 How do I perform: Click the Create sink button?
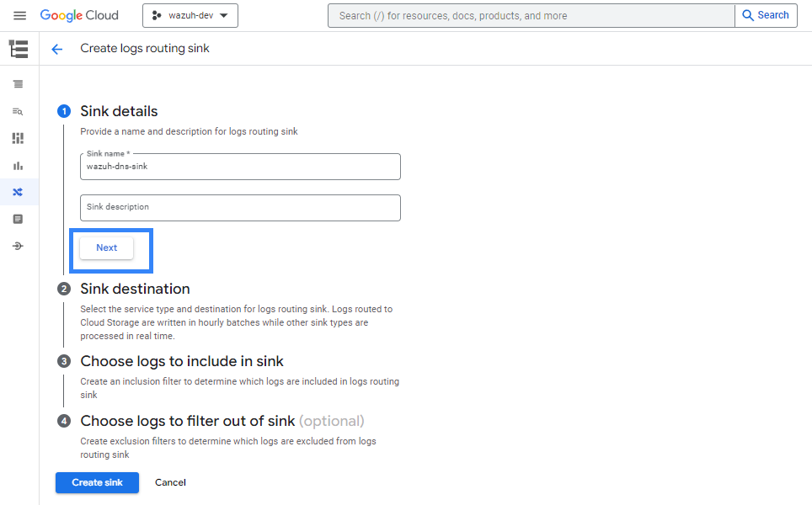(97, 482)
